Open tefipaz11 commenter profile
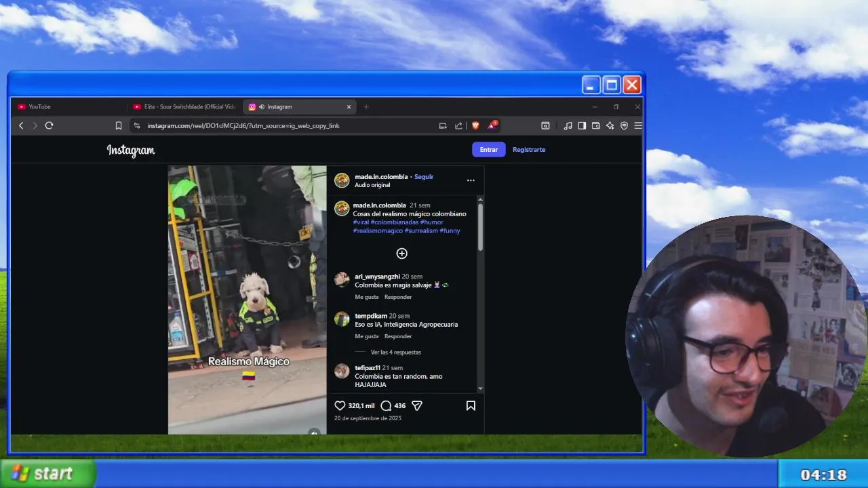868x488 pixels. click(x=368, y=368)
